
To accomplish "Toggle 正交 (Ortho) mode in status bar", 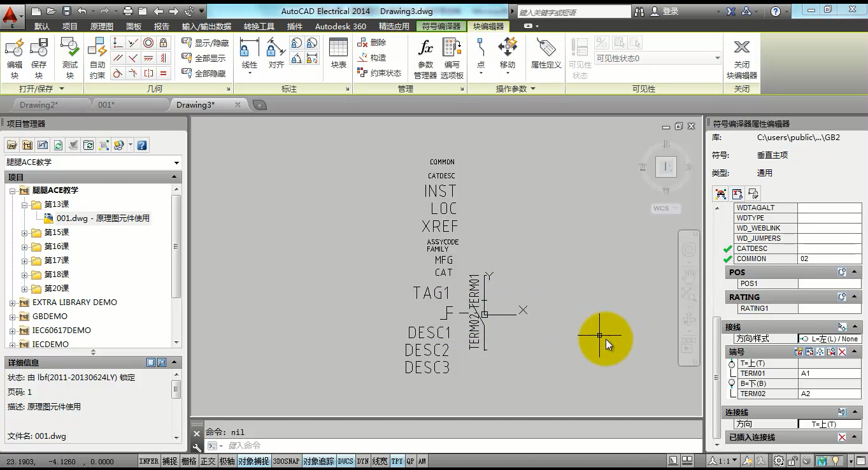I will pos(208,461).
